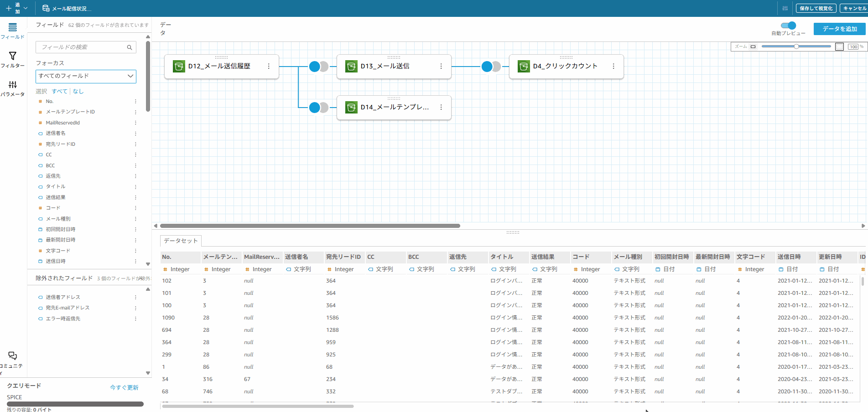Image resolution: width=868 pixels, height=412 pixels.
Task: Click the data table horizontal scrollbar
Action: pos(258,406)
